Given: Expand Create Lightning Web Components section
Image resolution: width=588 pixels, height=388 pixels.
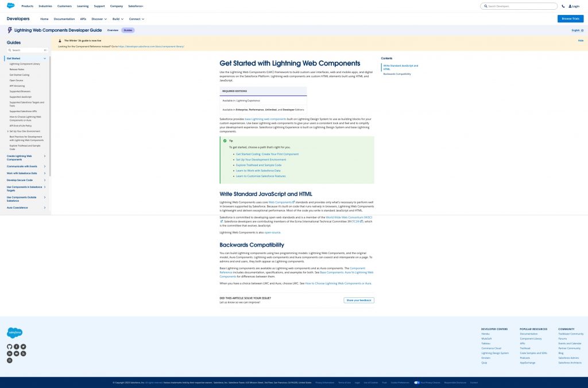Looking at the screenshot, I should pos(45,156).
